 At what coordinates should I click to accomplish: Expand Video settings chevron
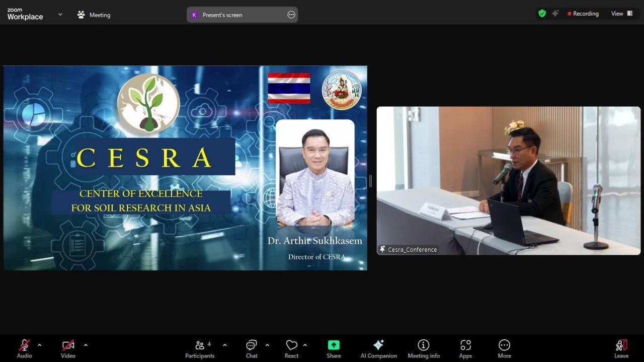pyautogui.click(x=86, y=345)
